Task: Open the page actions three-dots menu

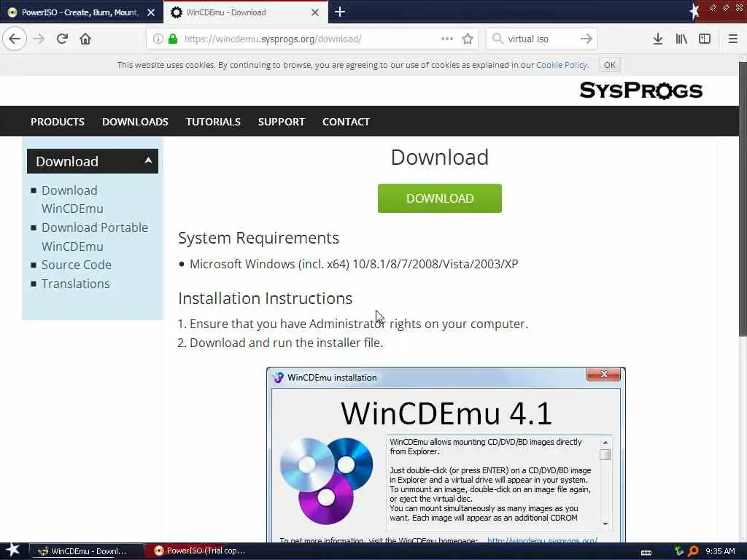Action: [x=447, y=39]
